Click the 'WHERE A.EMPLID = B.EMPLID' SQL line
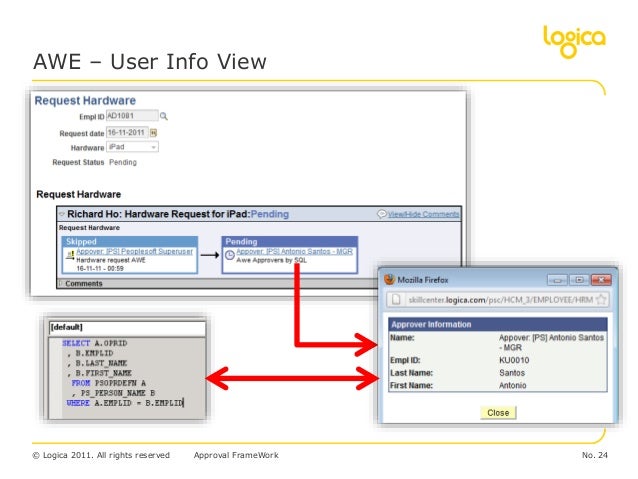Image resolution: width=638 pixels, height=479 pixels. (x=125, y=403)
